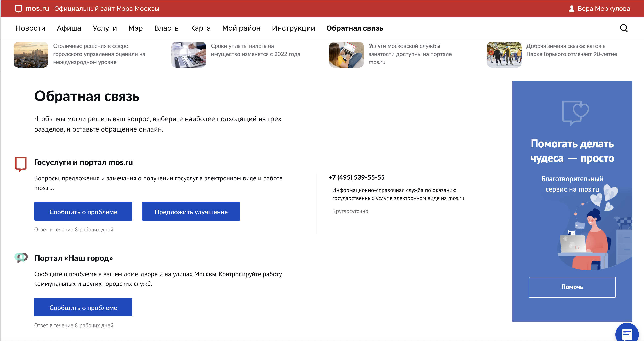Open news Услуги московской службы занятости

410,54
